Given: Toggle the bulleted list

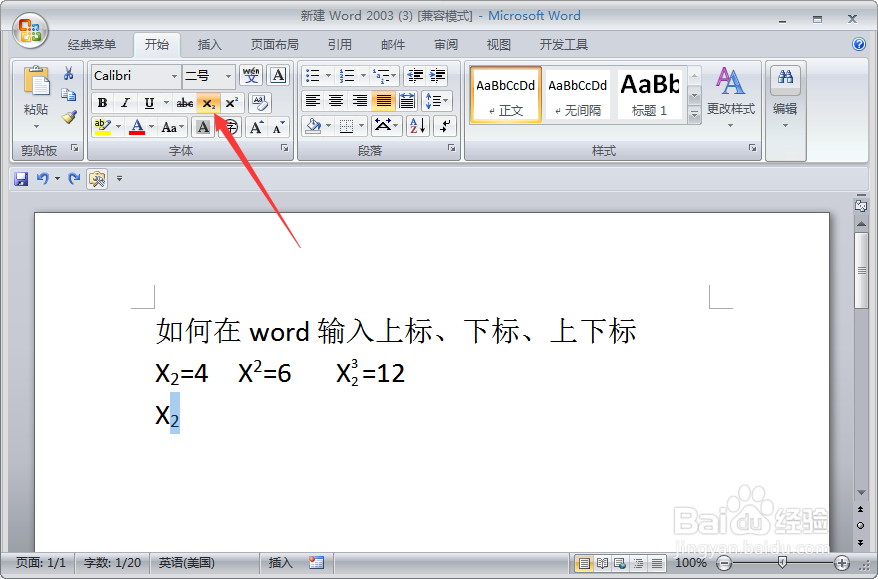Looking at the screenshot, I should [x=314, y=76].
